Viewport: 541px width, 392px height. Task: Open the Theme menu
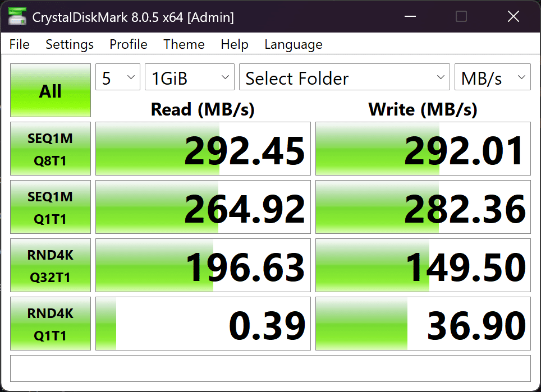click(x=184, y=44)
